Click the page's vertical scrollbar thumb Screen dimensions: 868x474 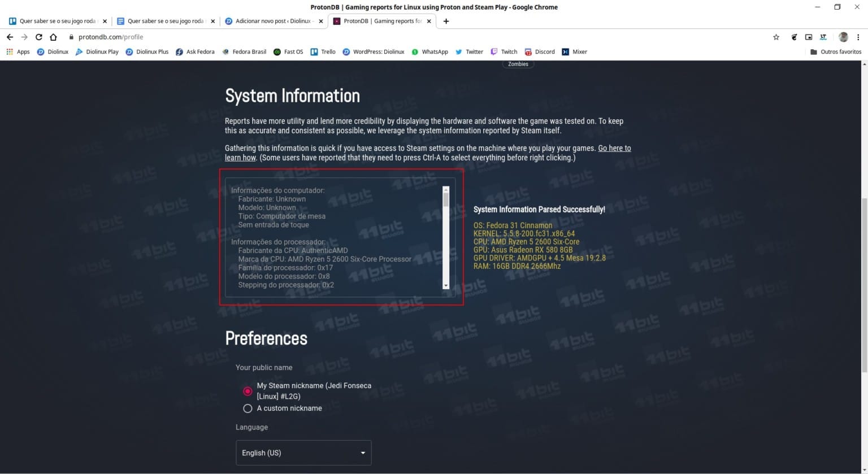(x=863, y=285)
